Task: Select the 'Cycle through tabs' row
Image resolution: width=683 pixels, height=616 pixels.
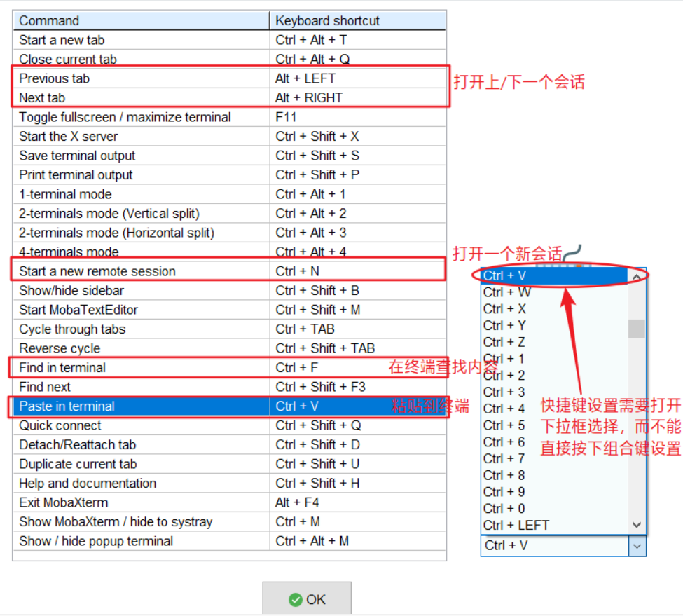Action: click(230, 329)
